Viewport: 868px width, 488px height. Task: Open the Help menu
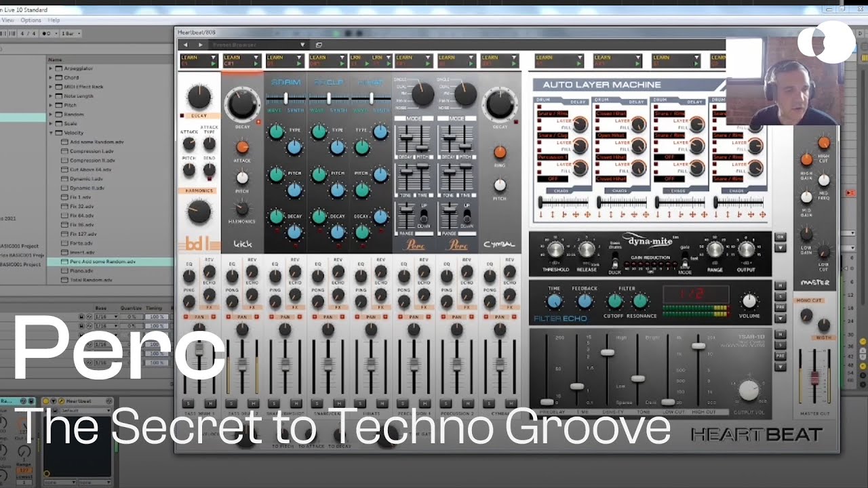[54, 20]
